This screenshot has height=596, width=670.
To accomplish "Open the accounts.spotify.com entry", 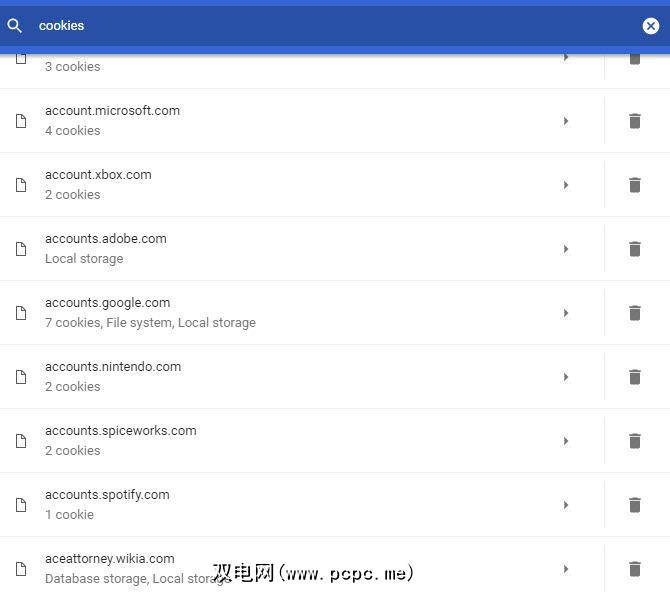I will tap(302, 505).
